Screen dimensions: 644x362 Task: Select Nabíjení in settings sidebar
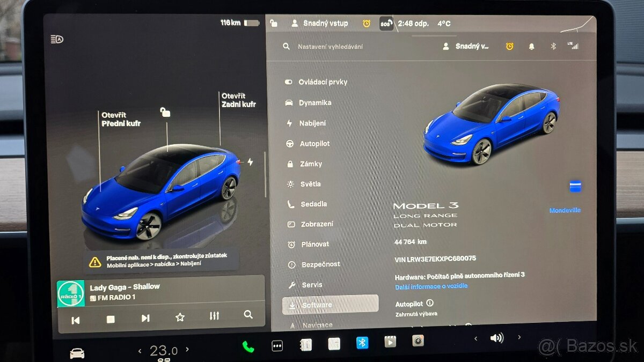coord(313,123)
